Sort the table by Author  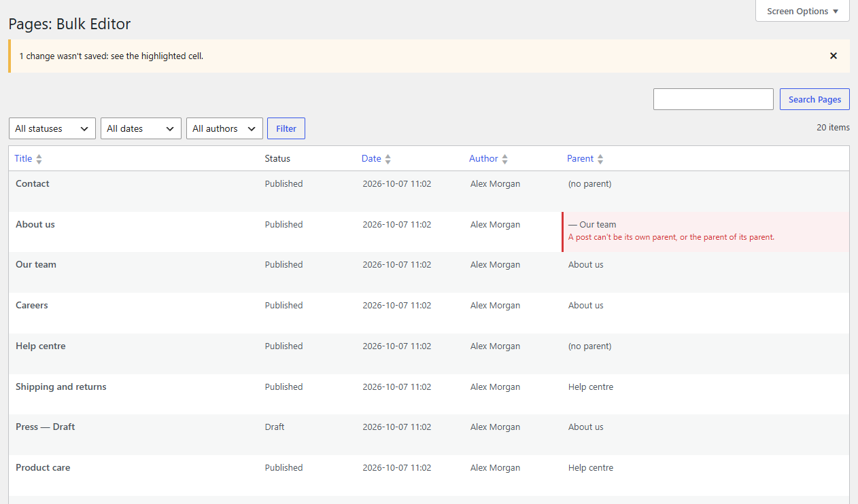point(483,158)
